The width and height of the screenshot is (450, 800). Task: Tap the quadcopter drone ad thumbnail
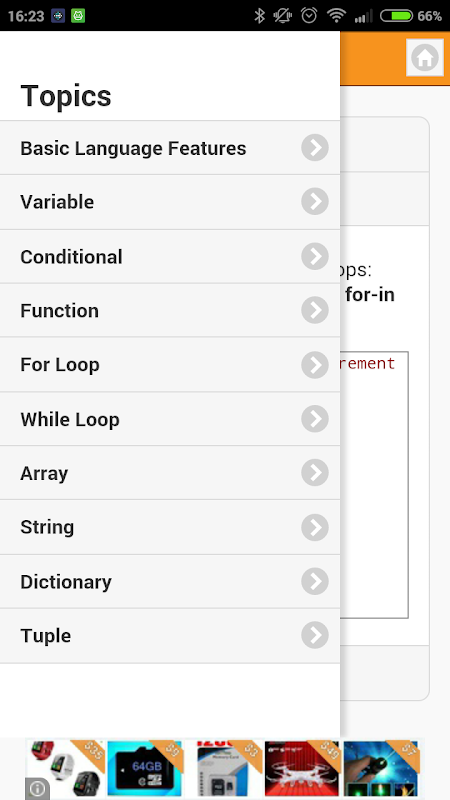[302, 768]
